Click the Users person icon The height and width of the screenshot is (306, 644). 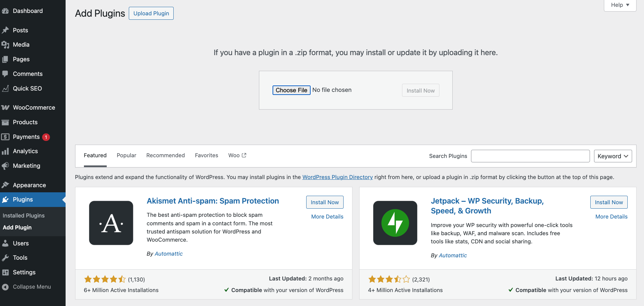point(5,243)
